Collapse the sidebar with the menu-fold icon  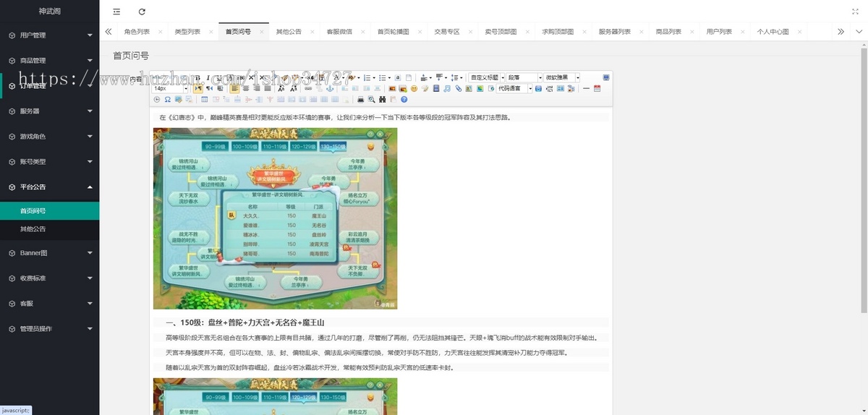coord(117,12)
